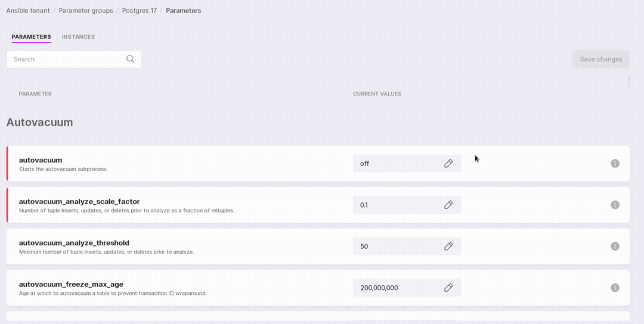
Task: Show info for autovacuum parameter
Action: (x=615, y=163)
